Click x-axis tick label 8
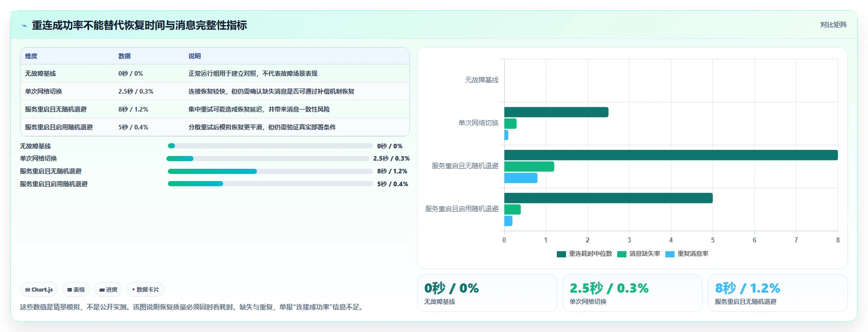868x332 pixels. click(x=838, y=240)
